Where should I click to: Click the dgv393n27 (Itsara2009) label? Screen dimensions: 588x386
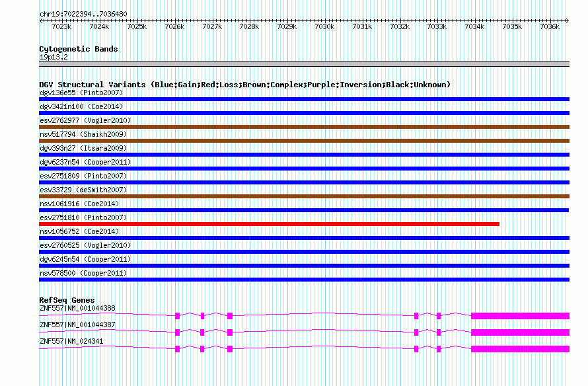coord(83,148)
